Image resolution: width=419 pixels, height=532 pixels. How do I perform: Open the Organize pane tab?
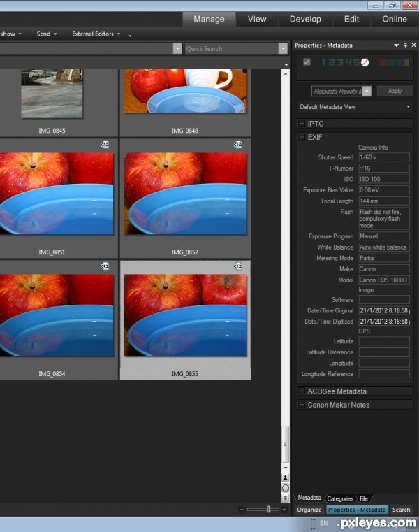click(x=309, y=510)
